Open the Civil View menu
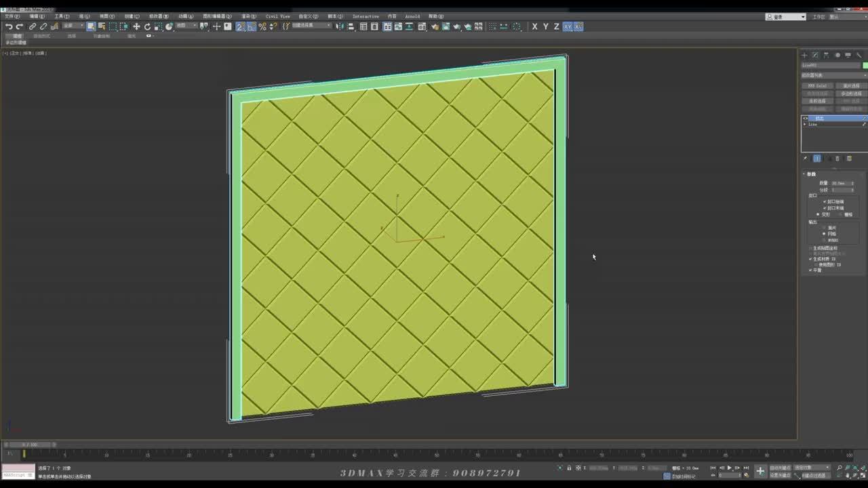This screenshot has width=868, height=488. 277,16
